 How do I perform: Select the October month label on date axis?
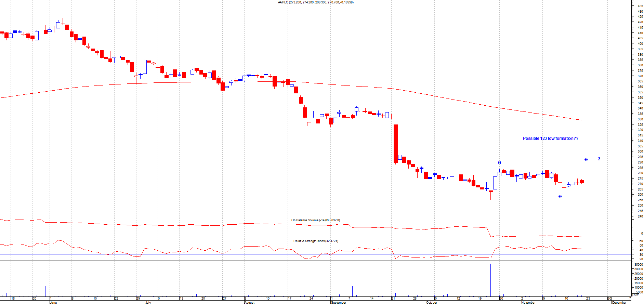[x=432, y=302]
